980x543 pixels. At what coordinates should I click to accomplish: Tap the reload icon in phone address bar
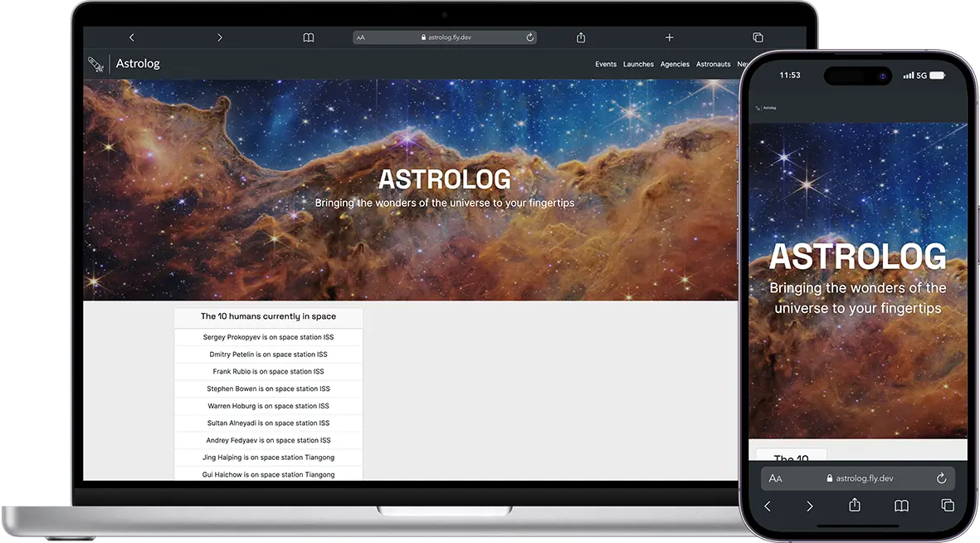click(941, 478)
